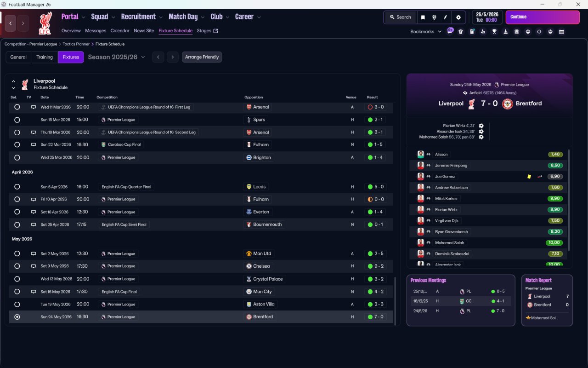Click the trophy shortcut icon
The height and width of the screenshot is (368, 588).
click(494, 32)
